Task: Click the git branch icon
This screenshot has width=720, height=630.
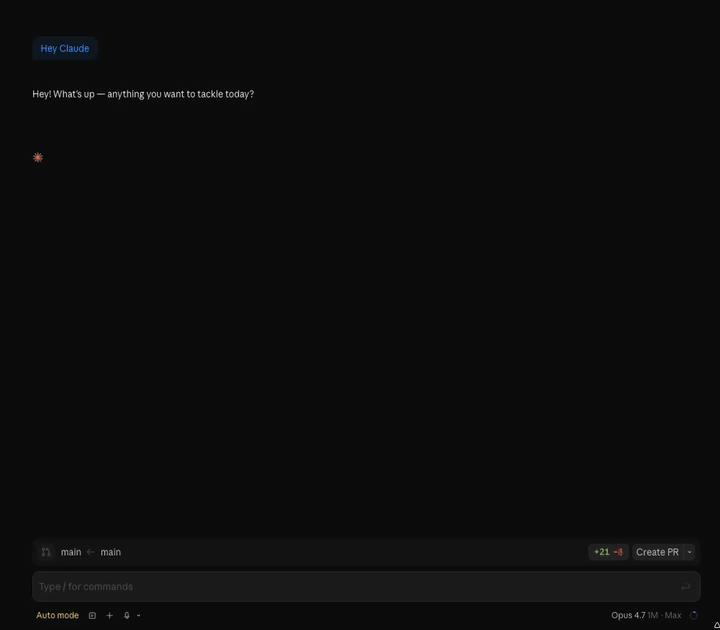Action: click(46, 552)
